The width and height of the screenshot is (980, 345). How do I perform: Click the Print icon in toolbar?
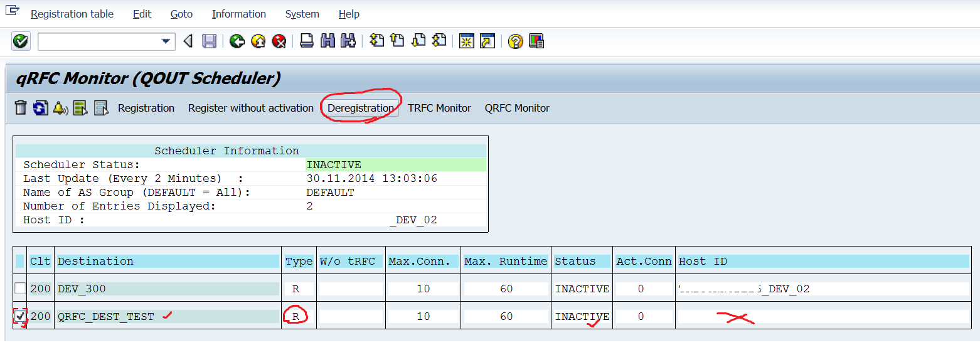pyautogui.click(x=306, y=41)
